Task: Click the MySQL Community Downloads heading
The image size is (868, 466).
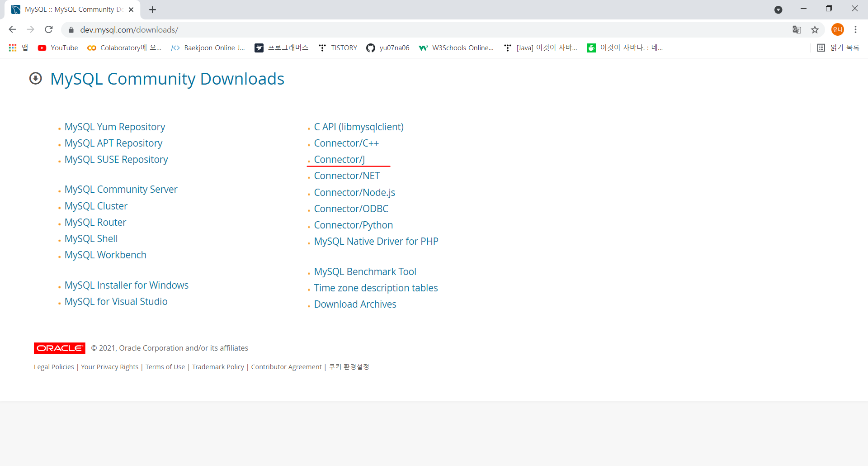Action: coord(167,79)
